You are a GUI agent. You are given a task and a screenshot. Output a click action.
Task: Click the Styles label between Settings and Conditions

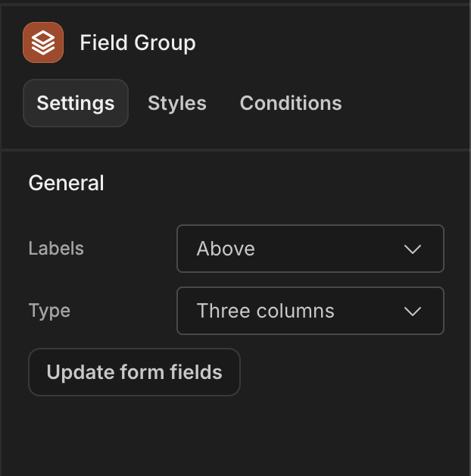pyautogui.click(x=177, y=103)
